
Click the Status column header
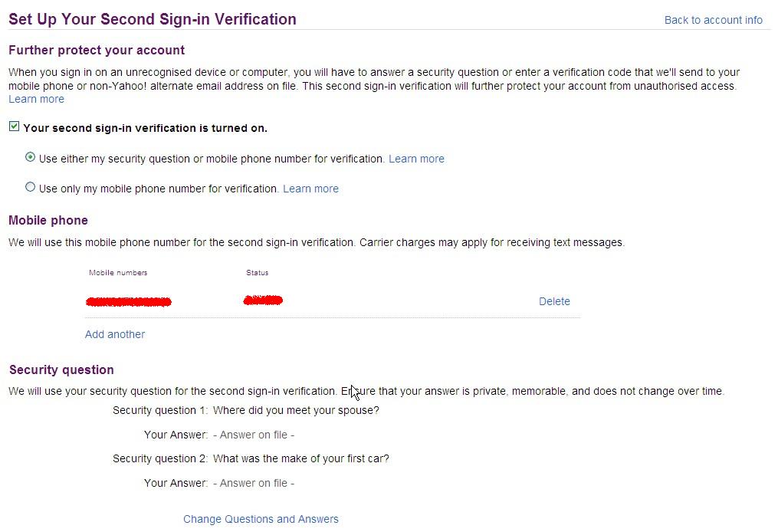point(257,273)
